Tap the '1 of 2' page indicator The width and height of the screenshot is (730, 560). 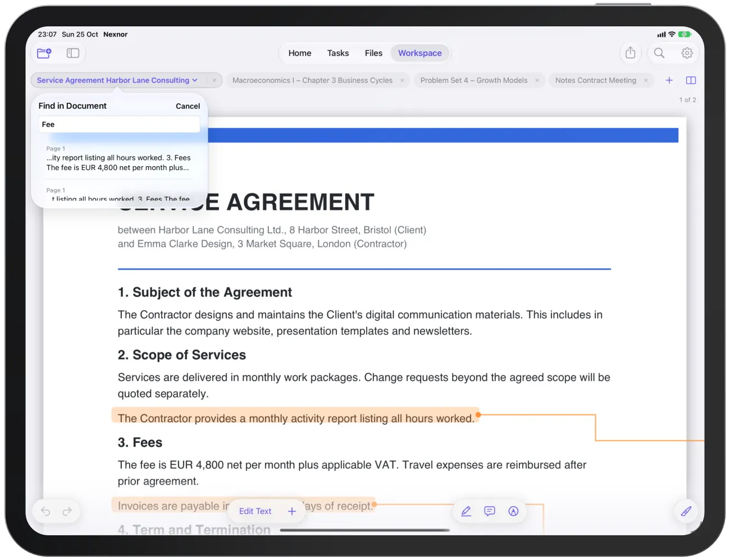click(687, 100)
